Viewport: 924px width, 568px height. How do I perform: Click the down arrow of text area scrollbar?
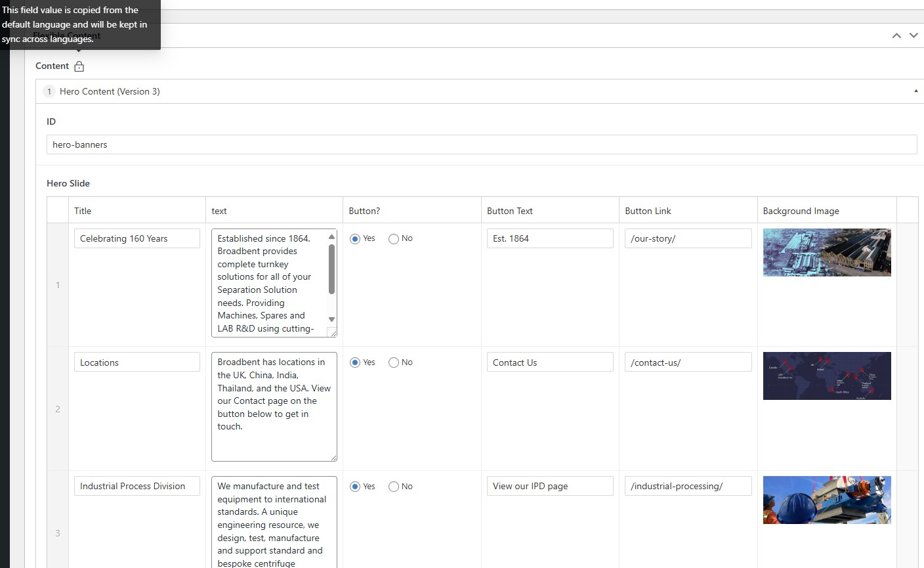(x=331, y=320)
